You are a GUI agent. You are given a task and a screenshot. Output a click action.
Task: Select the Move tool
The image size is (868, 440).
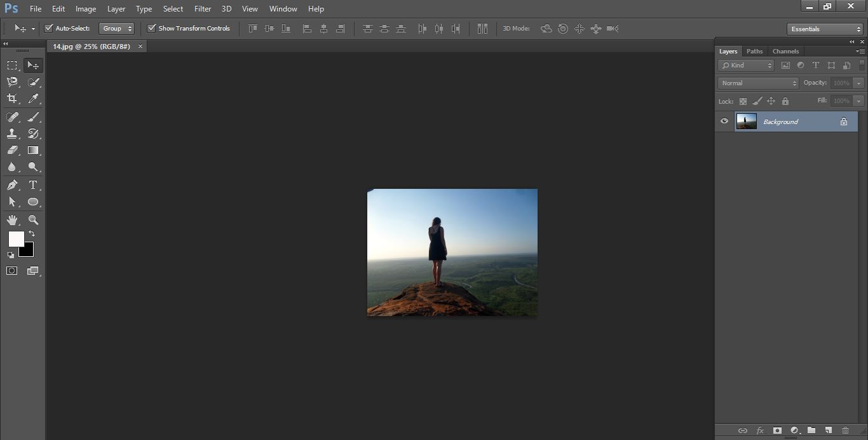click(33, 64)
